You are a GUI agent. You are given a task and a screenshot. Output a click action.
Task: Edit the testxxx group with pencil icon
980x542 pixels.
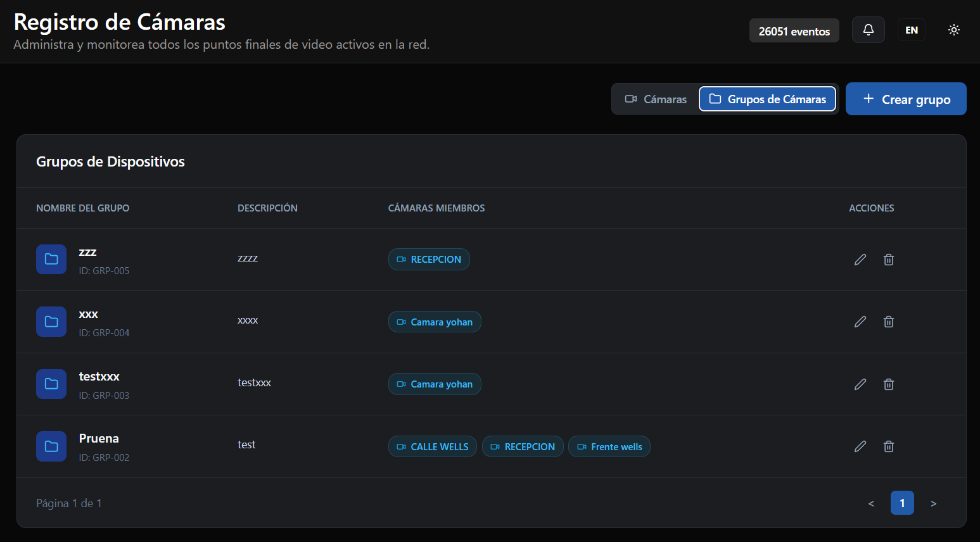click(x=860, y=384)
